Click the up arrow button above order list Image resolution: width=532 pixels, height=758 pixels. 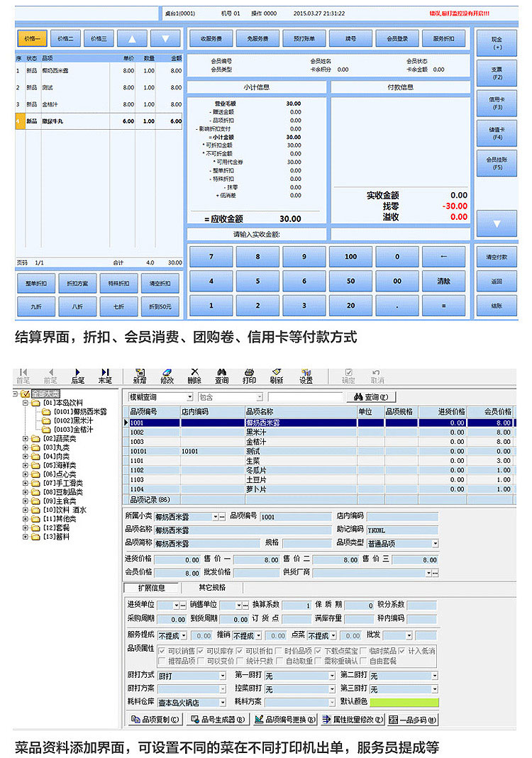(132, 39)
